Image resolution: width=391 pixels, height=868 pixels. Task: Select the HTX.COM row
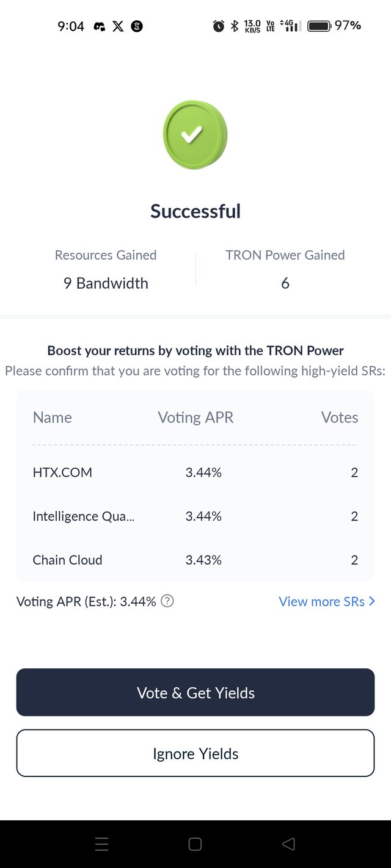(195, 472)
